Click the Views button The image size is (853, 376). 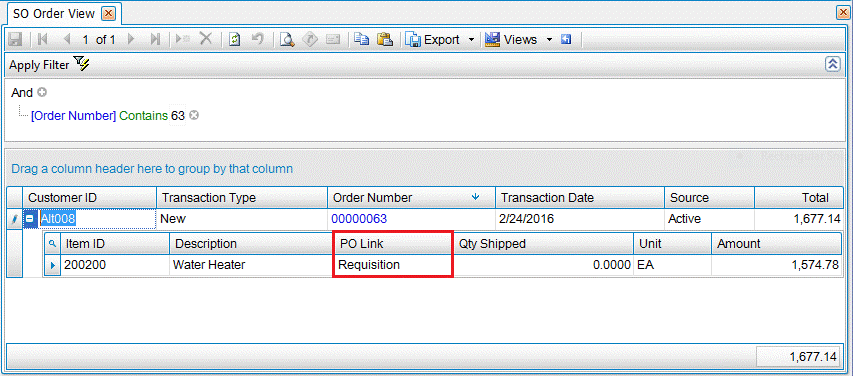coord(511,40)
